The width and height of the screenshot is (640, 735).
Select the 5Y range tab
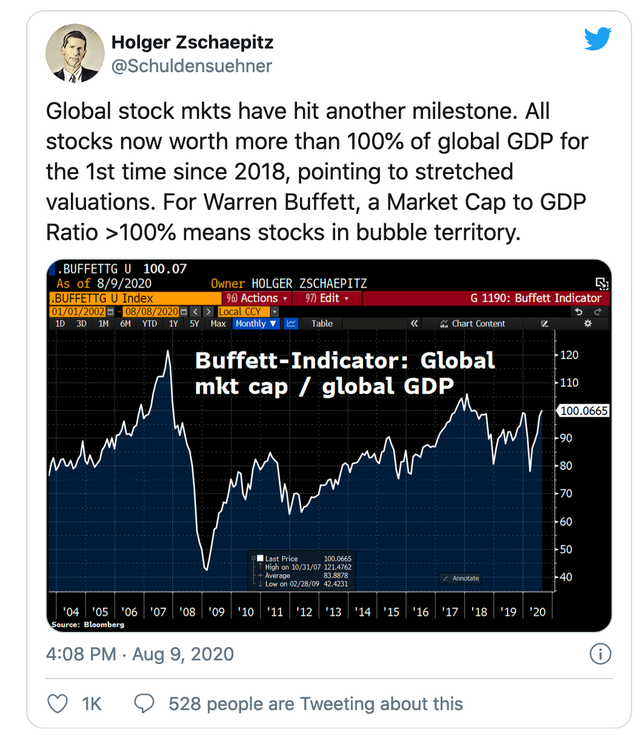(x=195, y=323)
